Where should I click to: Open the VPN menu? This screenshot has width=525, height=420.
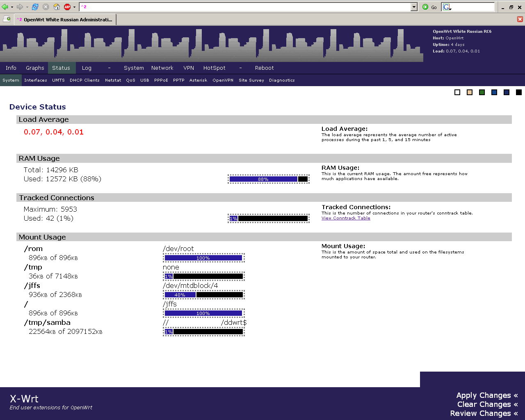pyautogui.click(x=189, y=68)
